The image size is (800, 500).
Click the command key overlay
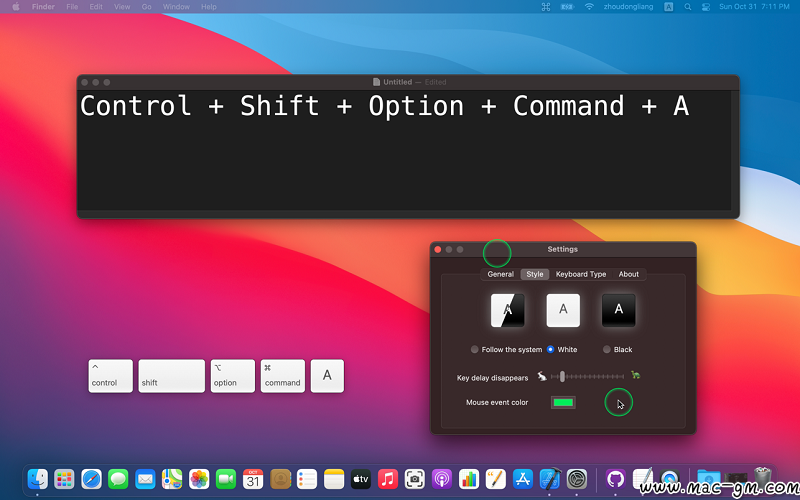point(283,376)
